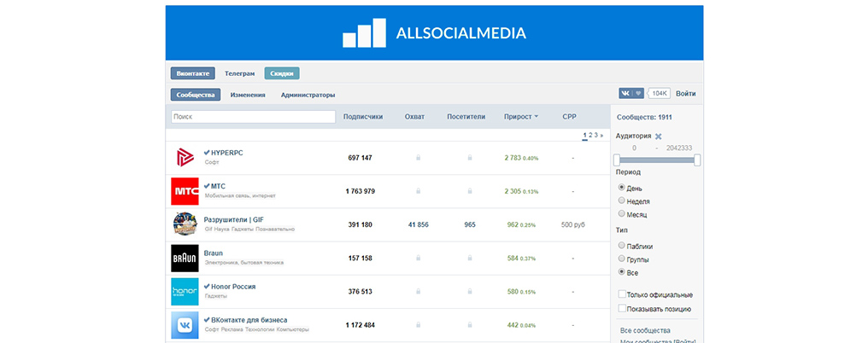
Task: Click locked Посетители icon for ВКонтакте для бизнеса
Action: (469, 325)
